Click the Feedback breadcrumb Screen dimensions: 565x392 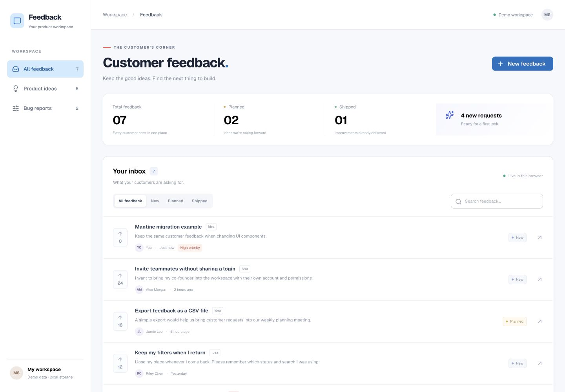(151, 15)
